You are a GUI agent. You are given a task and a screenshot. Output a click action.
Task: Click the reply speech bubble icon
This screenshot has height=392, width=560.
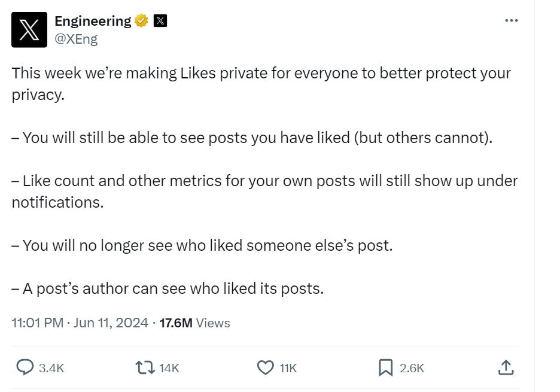coord(25,367)
